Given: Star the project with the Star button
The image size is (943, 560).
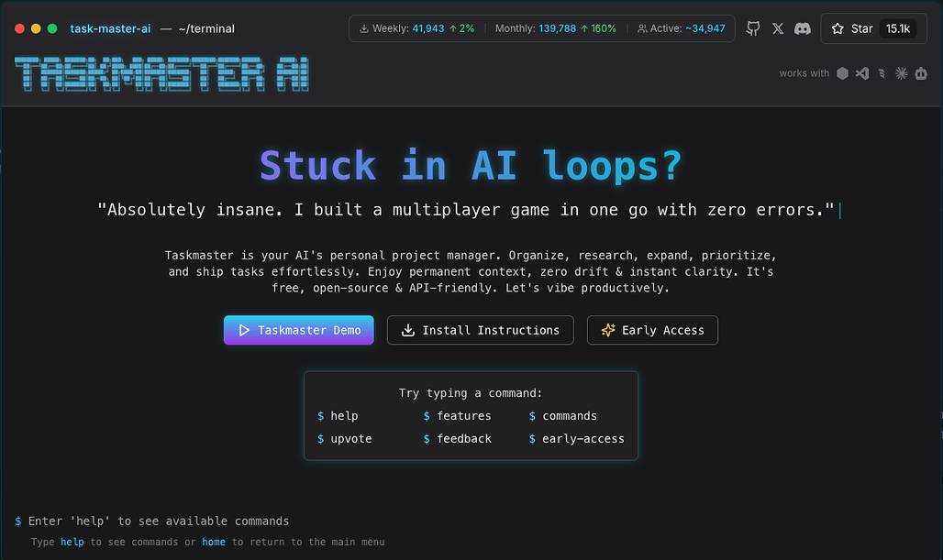Looking at the screenshot, I should (x=873, y=28).
